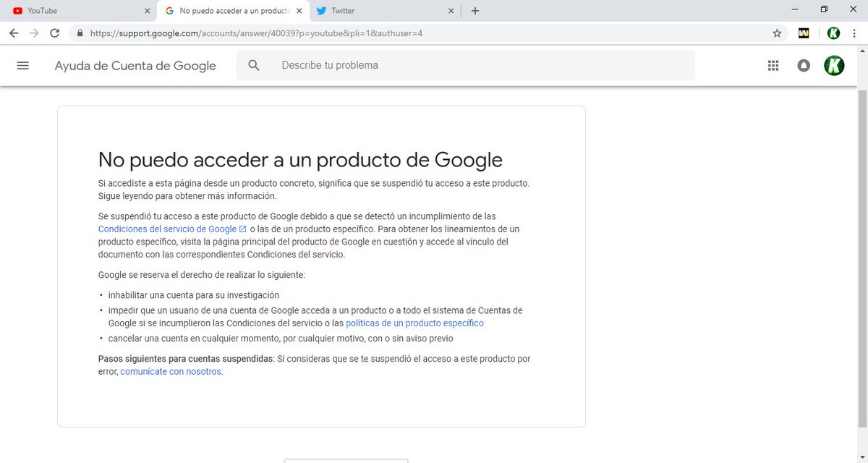868x463 pixels.
Task: Click the cancelar una cuenta en cualquier momento bullet
Action: 281,338
